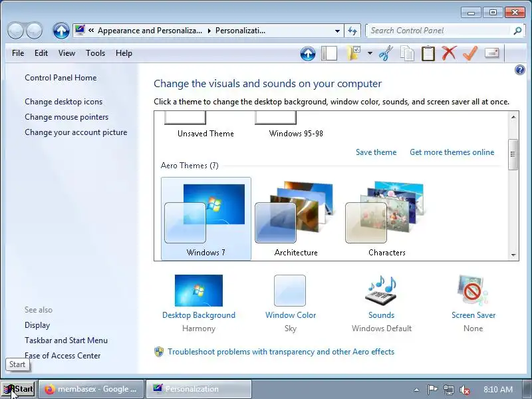The width and height of the screenshot is (532, 399).
Task: Click the magnifier search icon
Action: coord(517,31)
